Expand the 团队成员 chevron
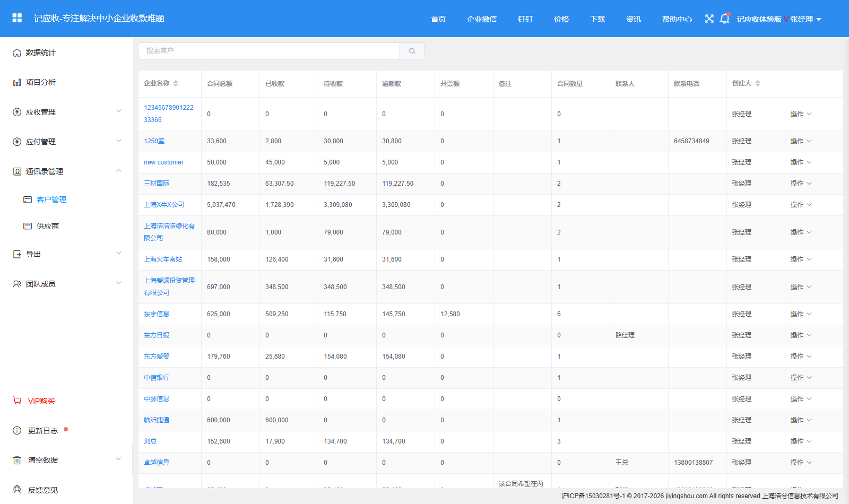 pos(119,283)
